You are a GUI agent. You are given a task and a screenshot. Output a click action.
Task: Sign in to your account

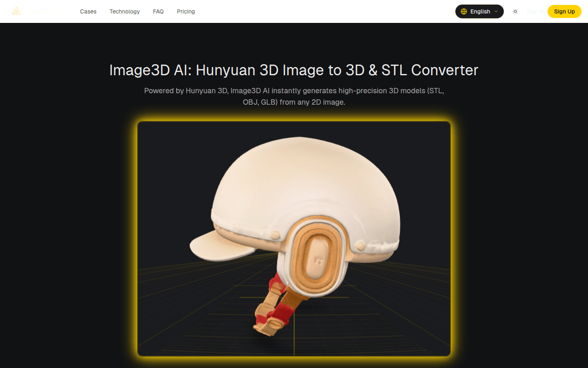click(535, 11)
